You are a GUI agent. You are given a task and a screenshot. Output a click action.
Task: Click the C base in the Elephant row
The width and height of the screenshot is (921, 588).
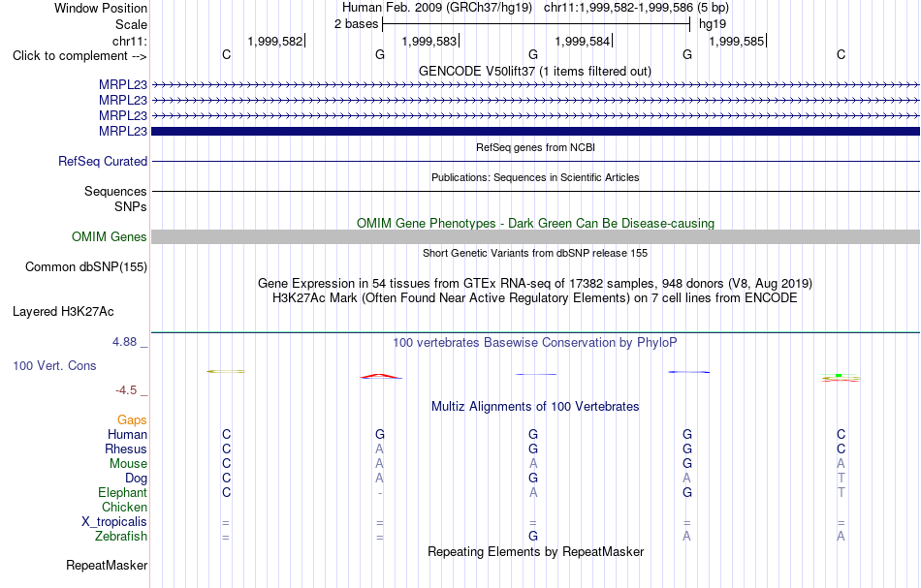coord(226,492)
